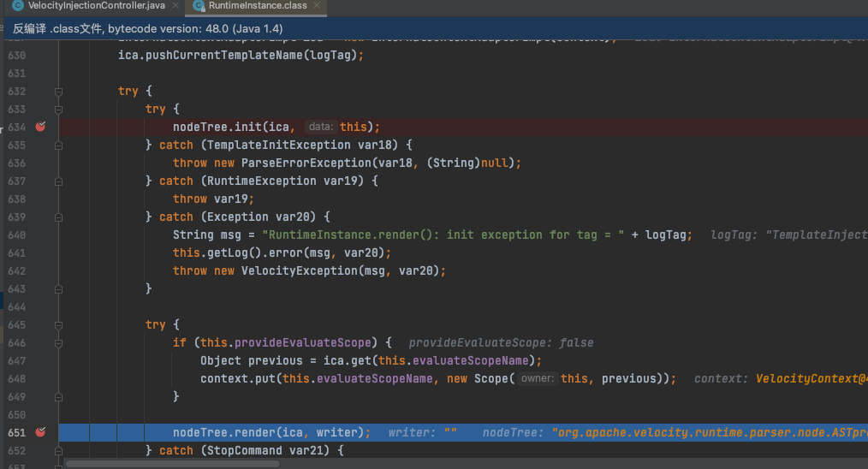Image resolution: width=868 pixels, height=469 pixels.
Task: Switch to the VelocityInjectionController.java tab
Action: point(96,5)
